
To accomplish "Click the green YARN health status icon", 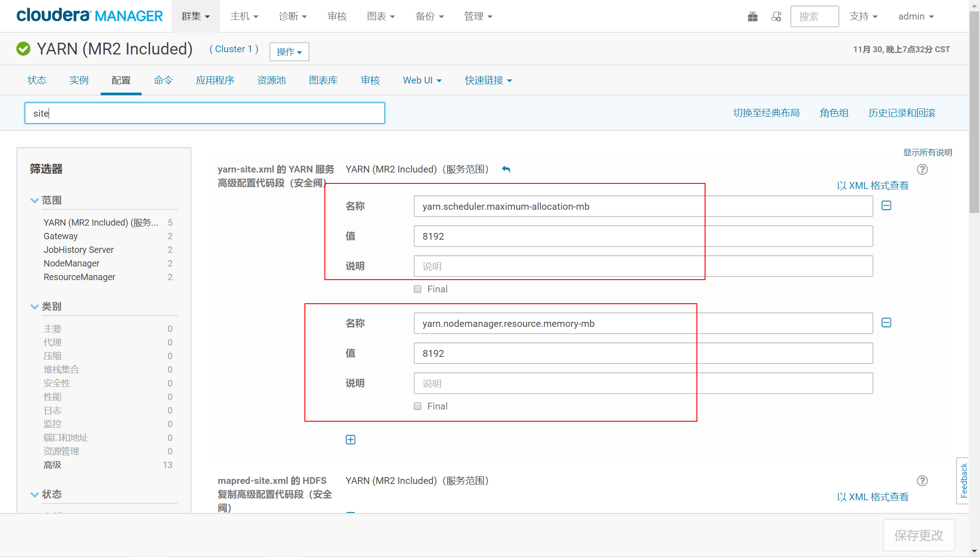I will (x=23, y=49).
